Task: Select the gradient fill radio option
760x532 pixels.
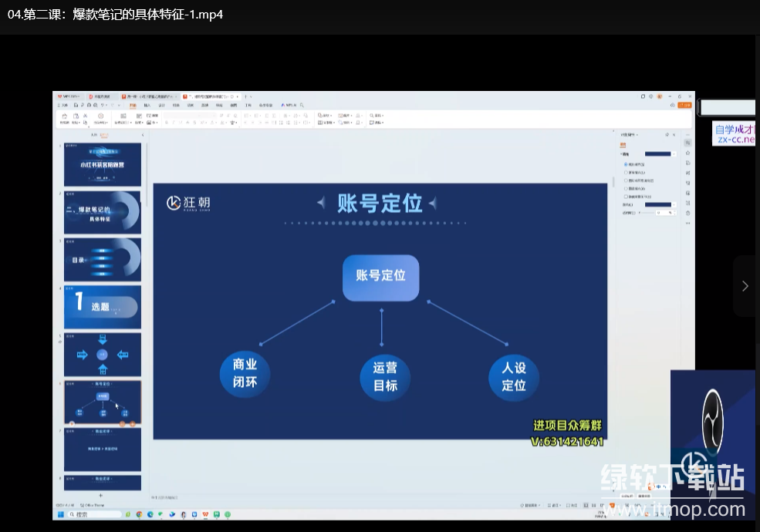Action: [x=625, y=173]
